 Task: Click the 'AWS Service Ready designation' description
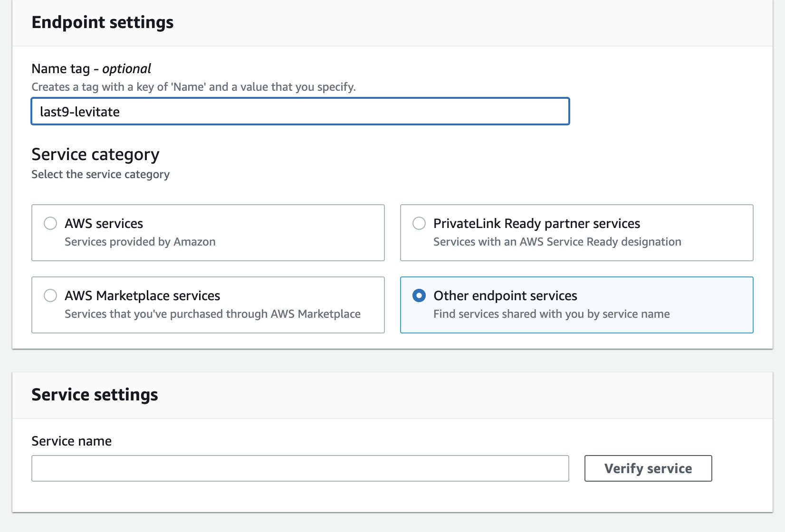pos(557,242)
